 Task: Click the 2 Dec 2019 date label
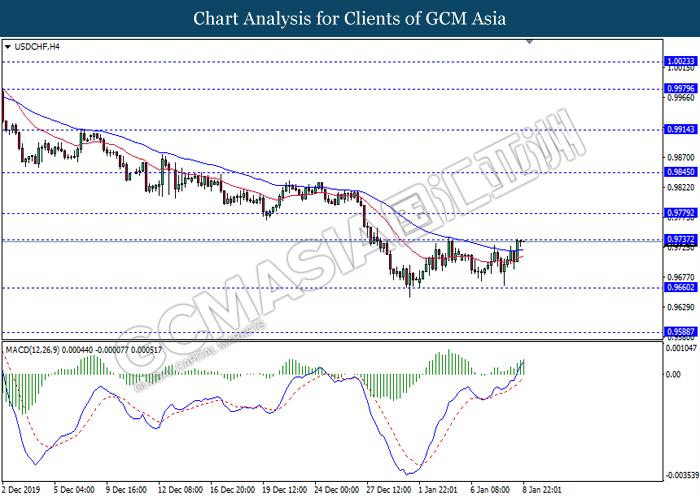[x=20, y=490]
